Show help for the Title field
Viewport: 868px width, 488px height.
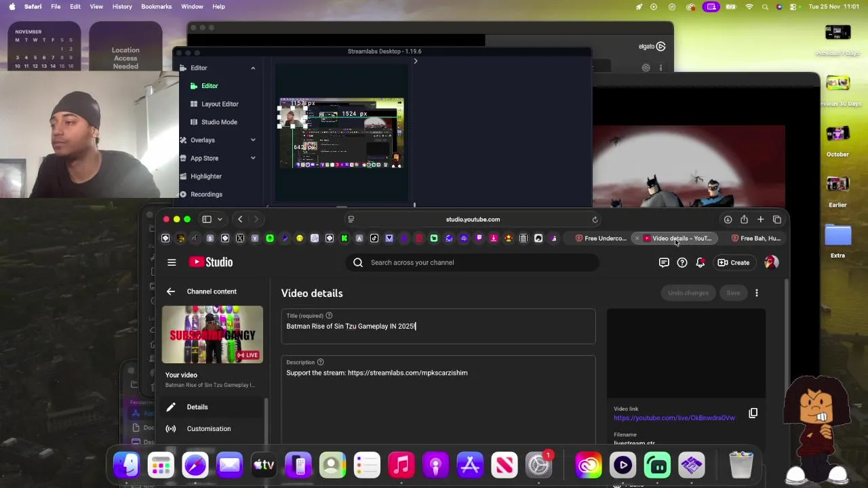click(329, 315)
